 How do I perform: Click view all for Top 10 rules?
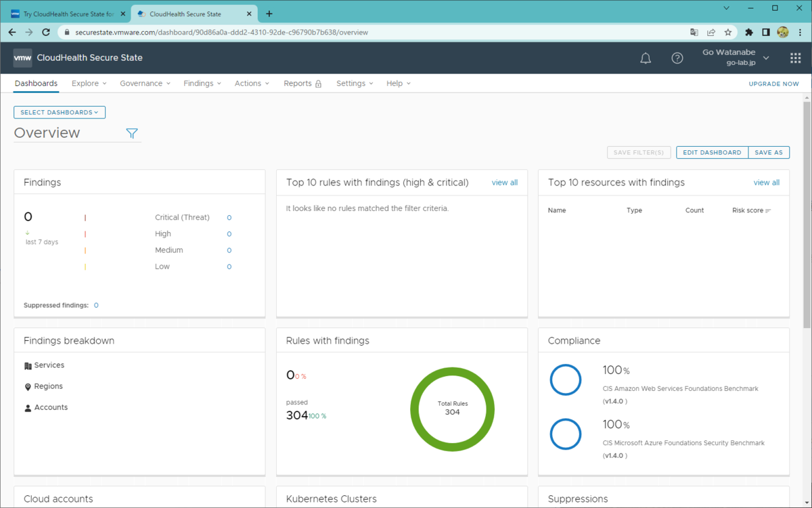pos(505,183)
